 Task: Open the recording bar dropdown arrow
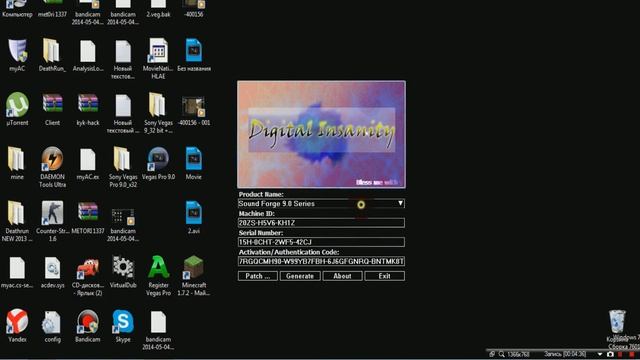click(600, 354)
